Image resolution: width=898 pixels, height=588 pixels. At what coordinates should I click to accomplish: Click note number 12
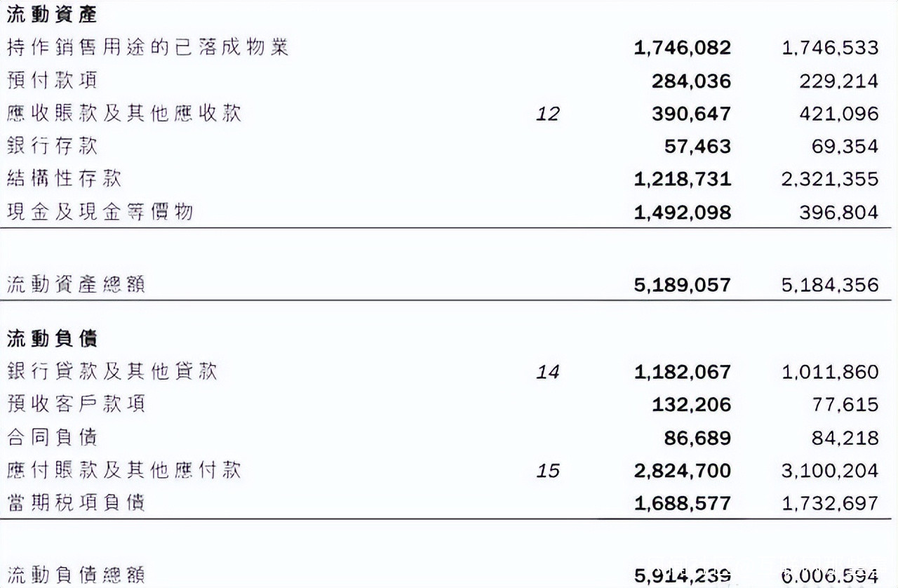[x=547, y=114]
